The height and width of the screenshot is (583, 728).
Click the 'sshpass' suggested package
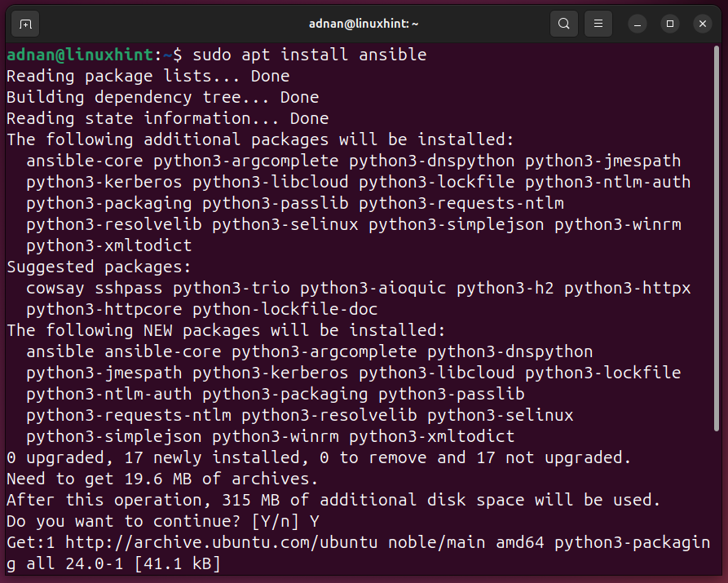click(129, 289)
